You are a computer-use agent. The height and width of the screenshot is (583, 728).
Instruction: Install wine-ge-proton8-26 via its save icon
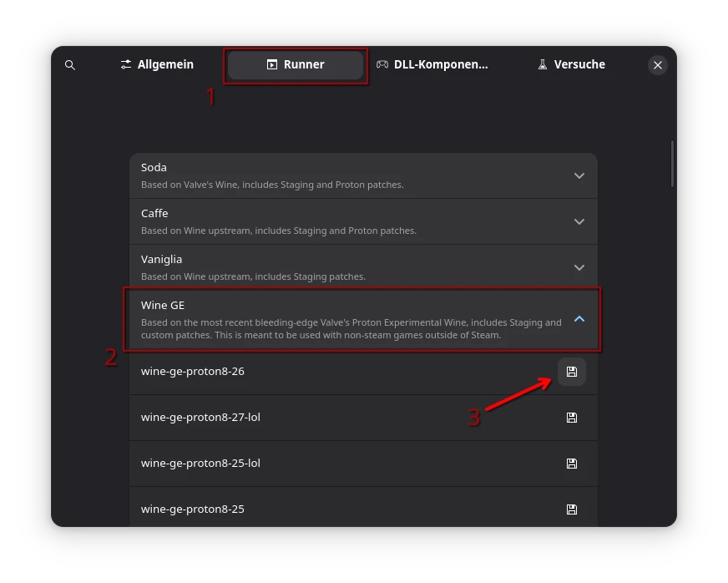[x=572, y=372]
